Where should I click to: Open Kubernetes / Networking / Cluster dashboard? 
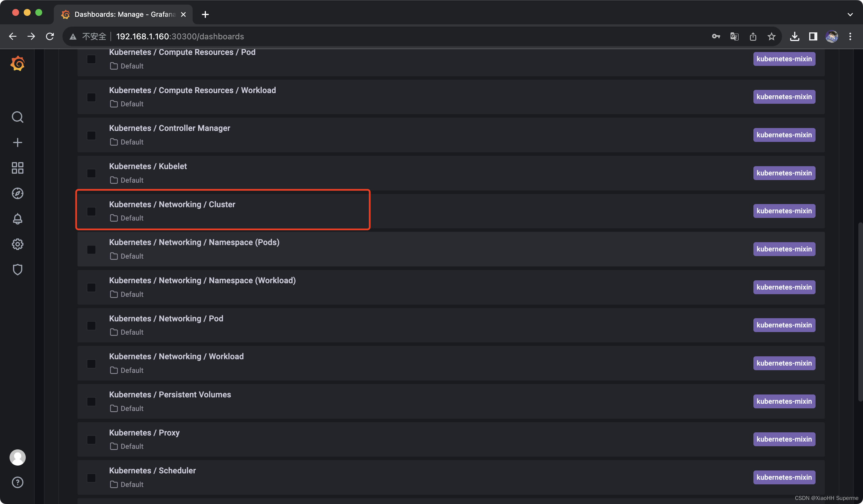click(172, 204)
